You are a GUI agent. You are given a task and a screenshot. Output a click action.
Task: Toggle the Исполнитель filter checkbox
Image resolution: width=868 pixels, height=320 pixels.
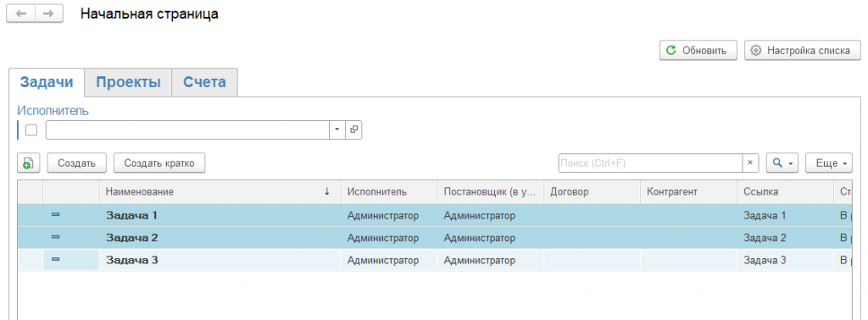[31, 130]
